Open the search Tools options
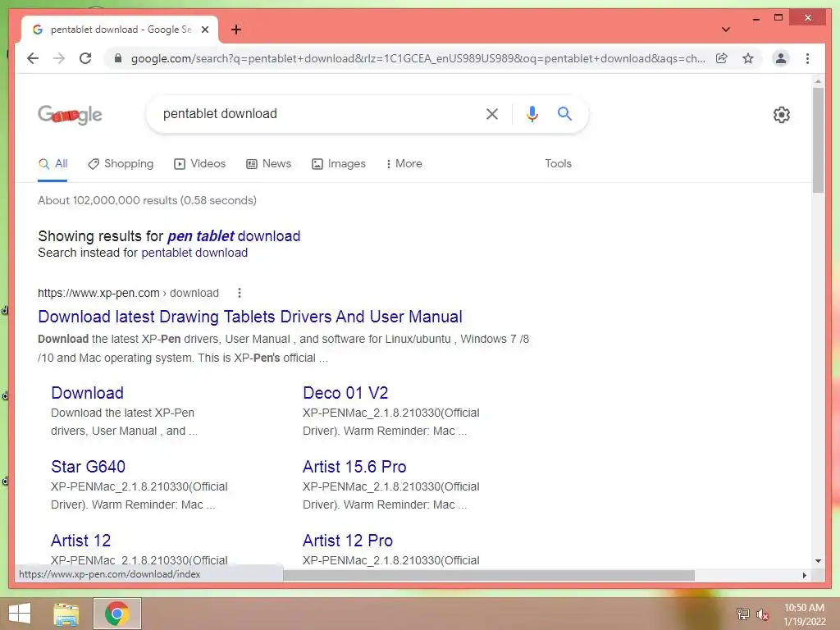 pos(558,164)
